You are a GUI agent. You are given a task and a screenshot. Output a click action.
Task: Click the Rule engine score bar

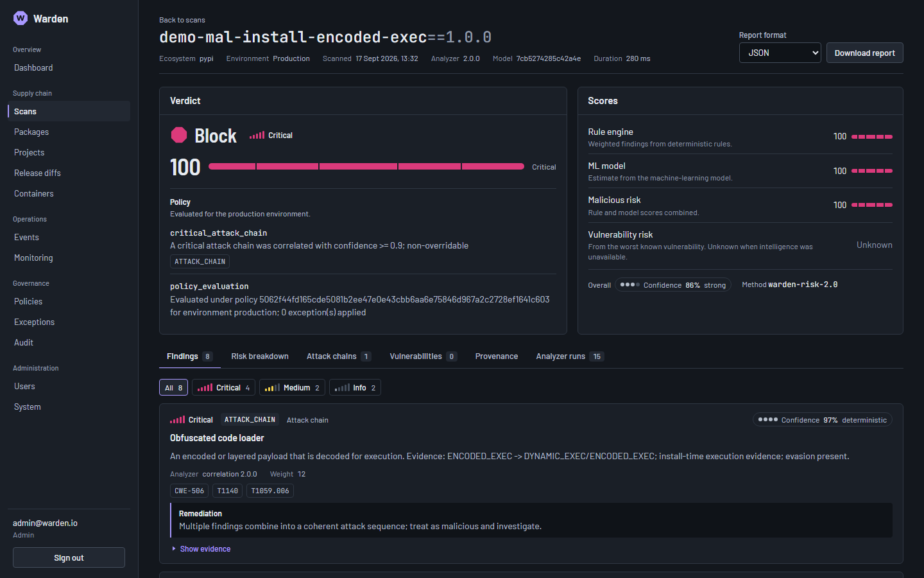(871, 137)
